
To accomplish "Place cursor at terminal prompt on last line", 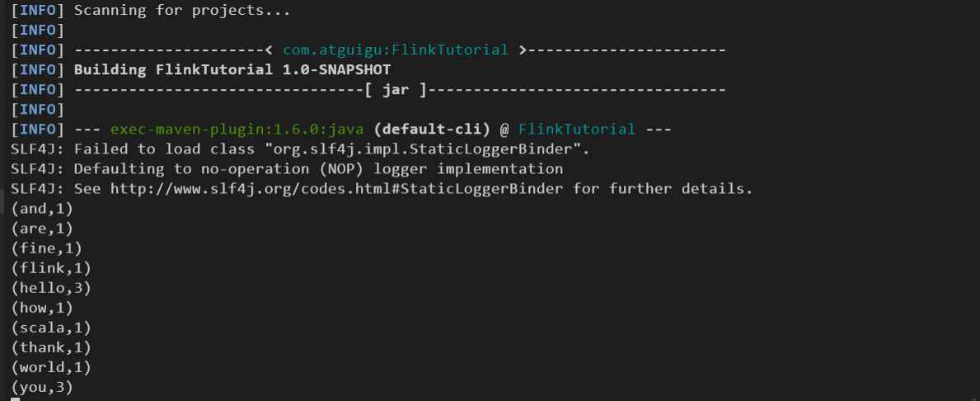I will coord(16,399).
